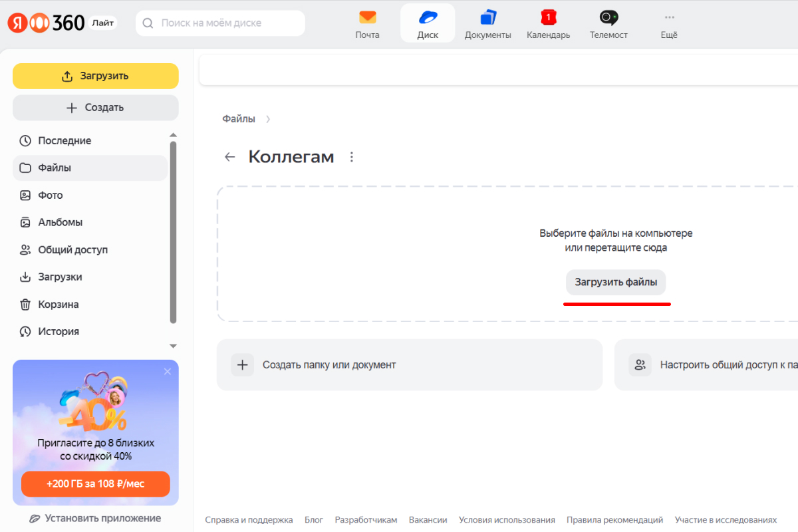Go back with the left arrow
The height and width of the screenshot is (532, 798).
point(230,157)
